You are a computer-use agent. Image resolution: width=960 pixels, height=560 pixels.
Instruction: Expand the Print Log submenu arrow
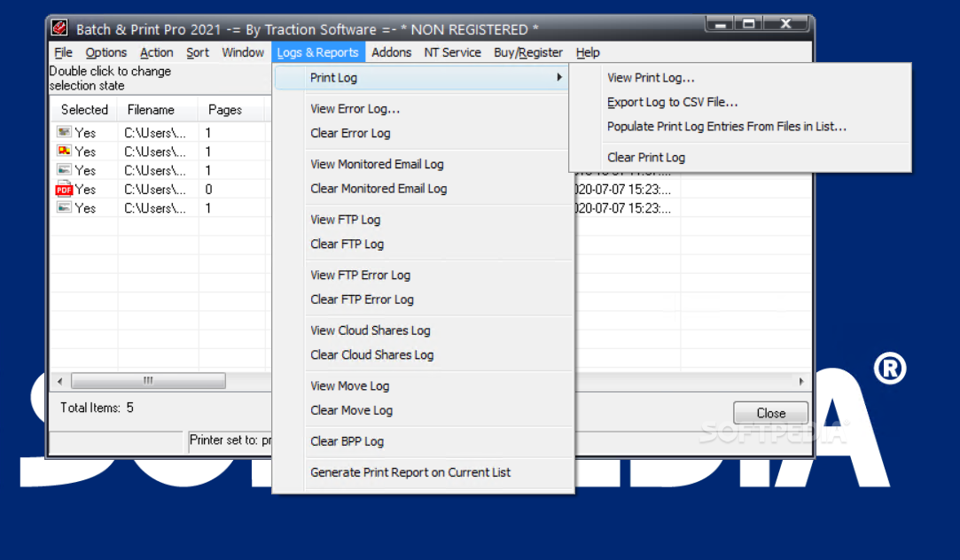click(x=559, y=77)
